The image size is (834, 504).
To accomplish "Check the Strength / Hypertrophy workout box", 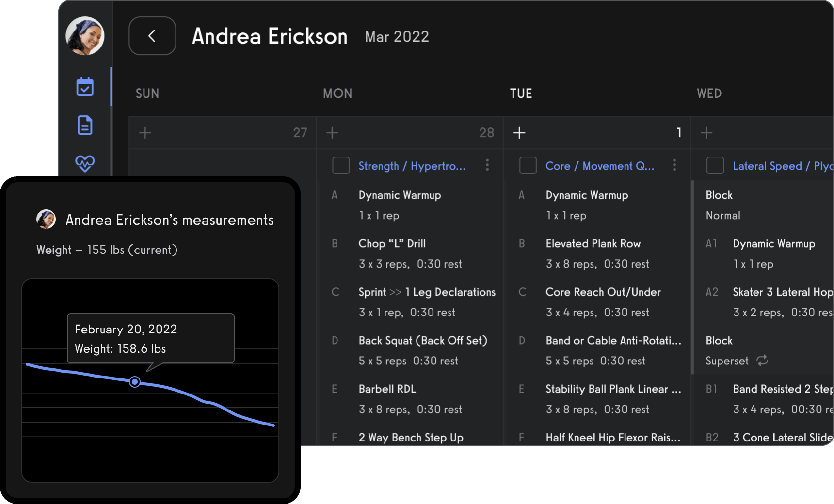I will point(341,166).
